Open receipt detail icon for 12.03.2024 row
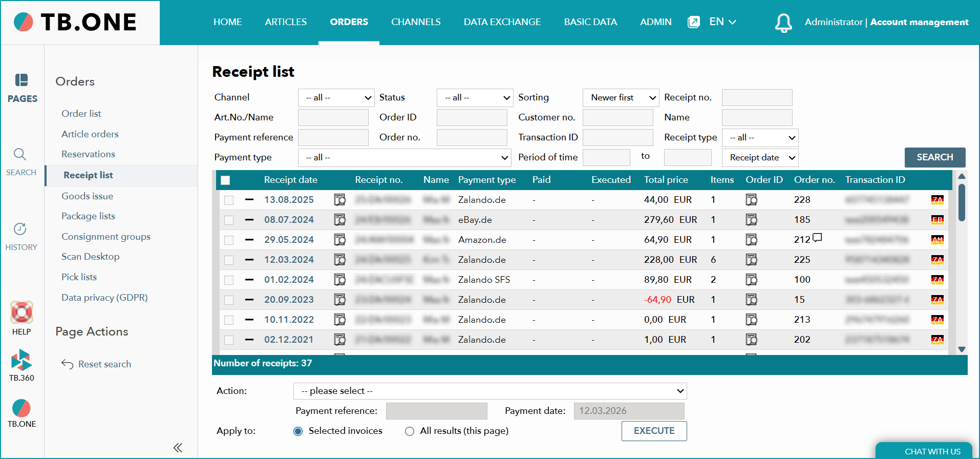The height and width of the screenshot is (459, 980). tap(339, 260)
